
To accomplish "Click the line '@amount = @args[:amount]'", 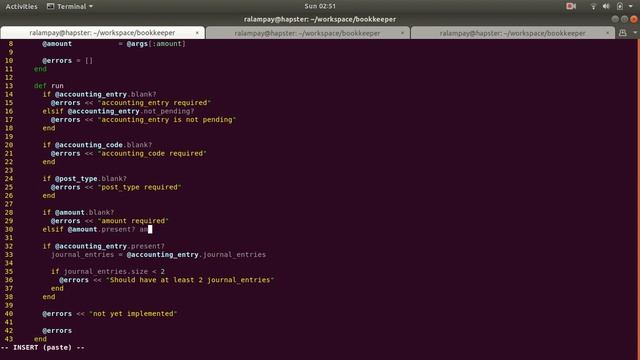I will pos(114,44).
